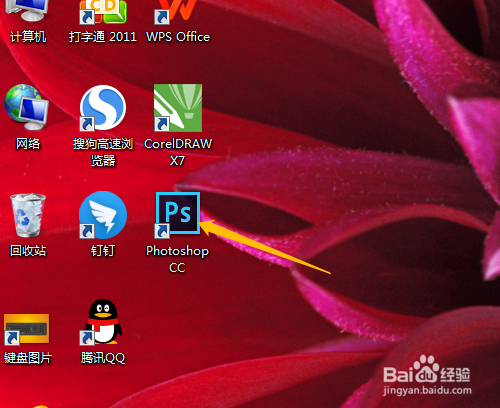Select the 打字通 2011 shortcut icon
The height and width of the screenshot is (408, 500).
103,12
